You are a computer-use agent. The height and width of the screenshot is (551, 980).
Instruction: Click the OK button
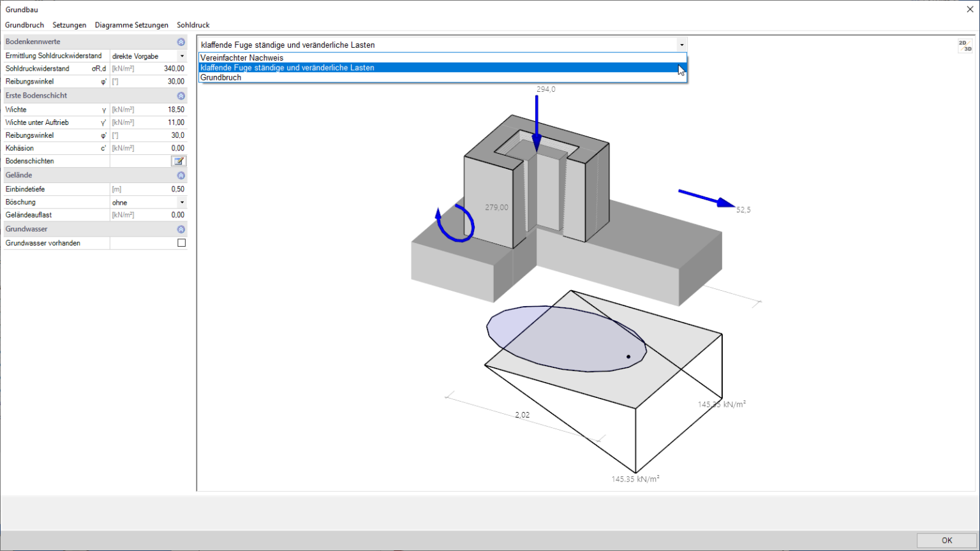tap(946, 540)
